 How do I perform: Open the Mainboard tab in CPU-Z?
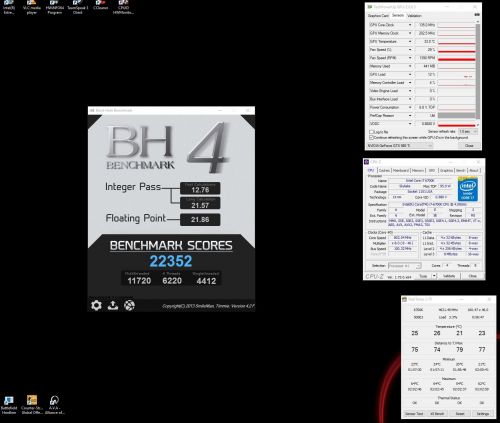point(401,170)
